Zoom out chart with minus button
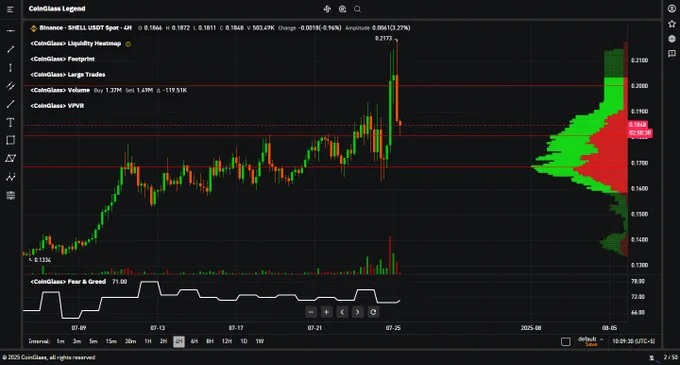Image resolution: width=680 pixels, height=365 pixels. coord(311,312)
